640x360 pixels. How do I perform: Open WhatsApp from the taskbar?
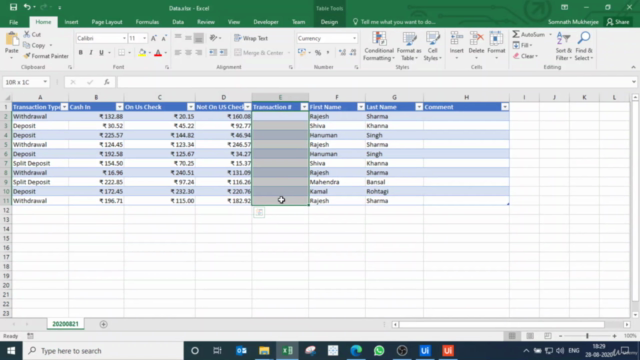coord(379,351)
